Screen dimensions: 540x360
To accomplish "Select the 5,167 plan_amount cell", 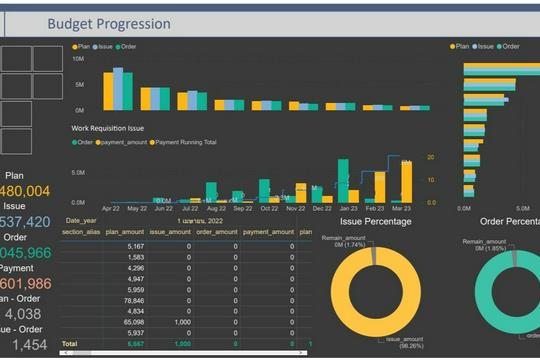I will (136, 246).
